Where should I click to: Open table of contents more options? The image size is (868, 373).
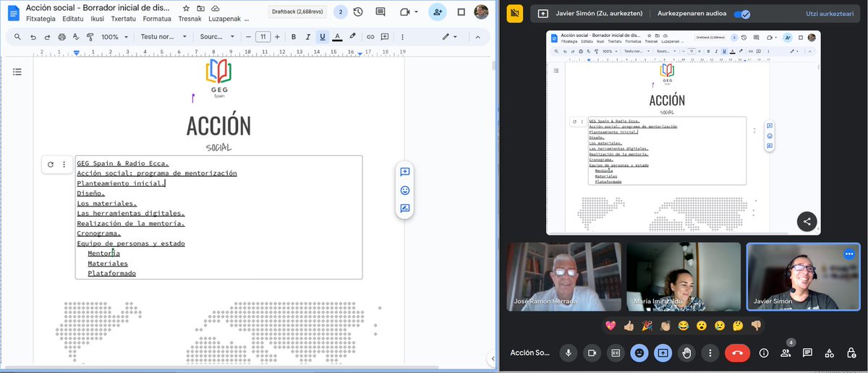point(64,164)
